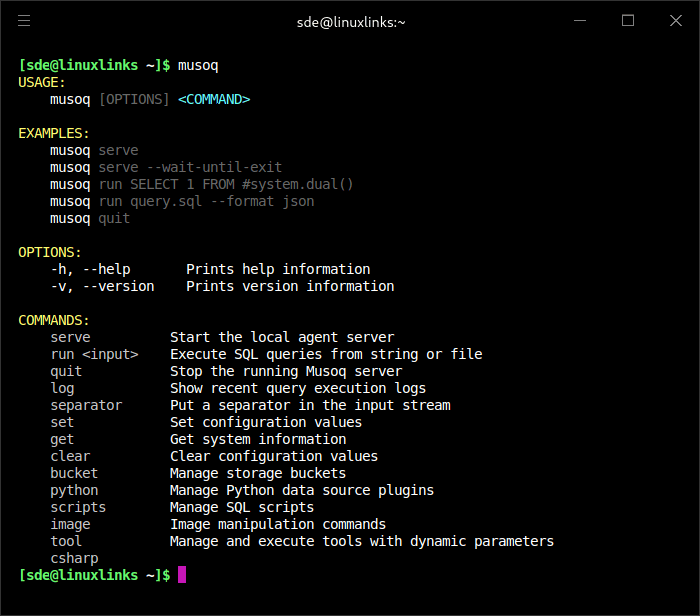Image resolution: width=700 pixels, height=616 pixels.
Task: Click the 'scripts' command name
Action: (x=78, y=508)
